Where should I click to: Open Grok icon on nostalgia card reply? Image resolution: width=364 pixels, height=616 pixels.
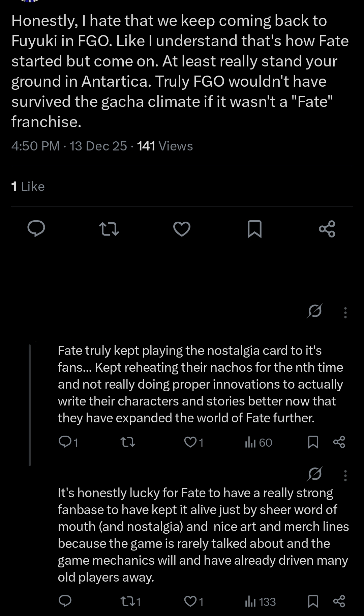coord(315,311)
